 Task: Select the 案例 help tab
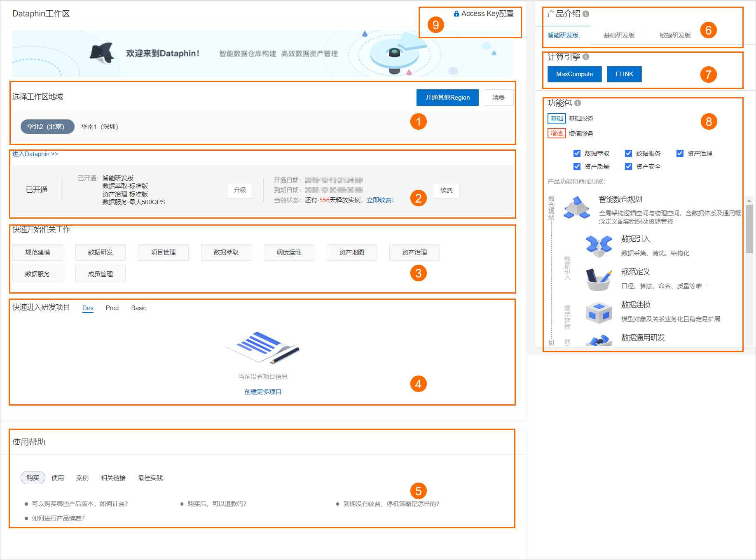pos(82,478)
